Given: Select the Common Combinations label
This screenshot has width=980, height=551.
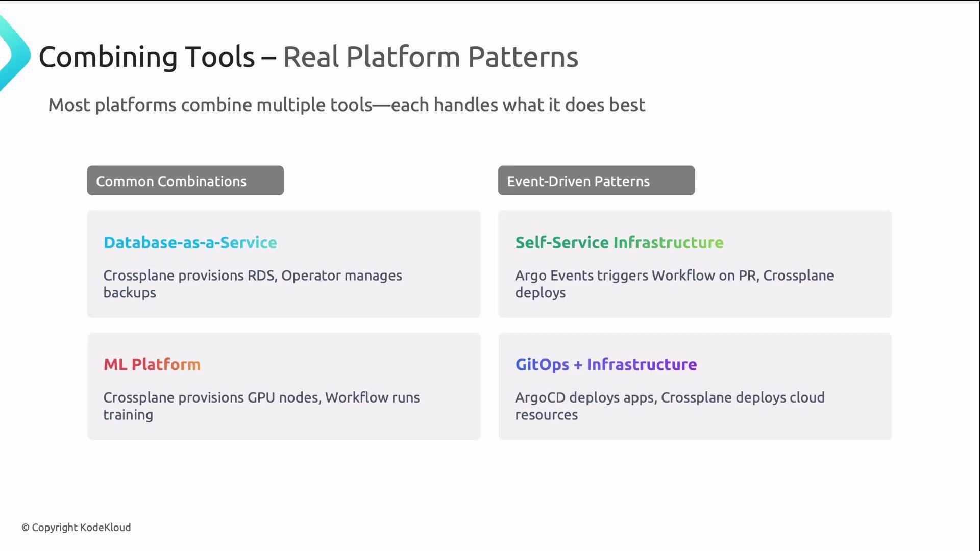Looking at the screenshot, I should pos(185,181).
